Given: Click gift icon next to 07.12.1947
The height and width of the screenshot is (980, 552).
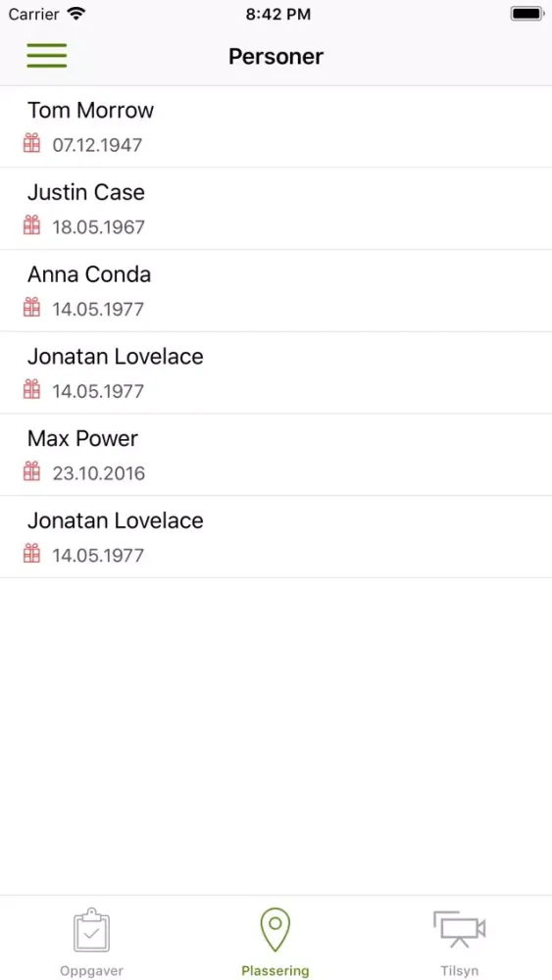Looking at the screenshot, I should click(32, 143).
